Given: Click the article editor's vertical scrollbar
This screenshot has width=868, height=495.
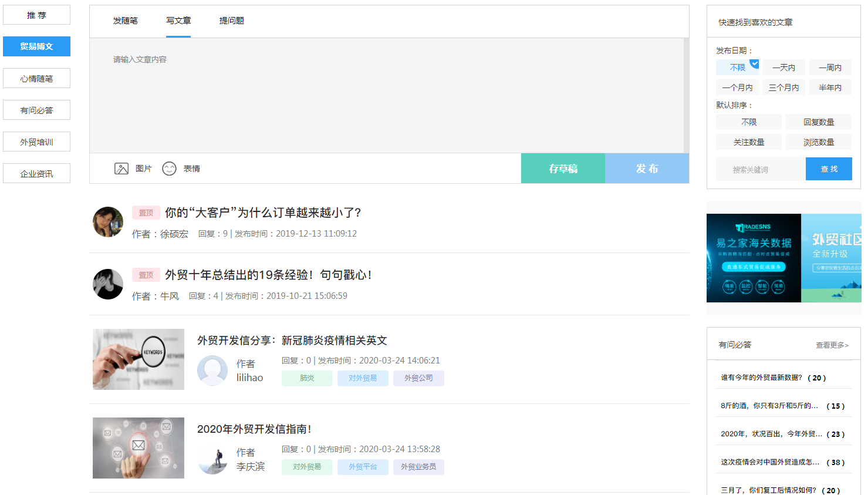Looking at the screenshot, I should (686, 95).
